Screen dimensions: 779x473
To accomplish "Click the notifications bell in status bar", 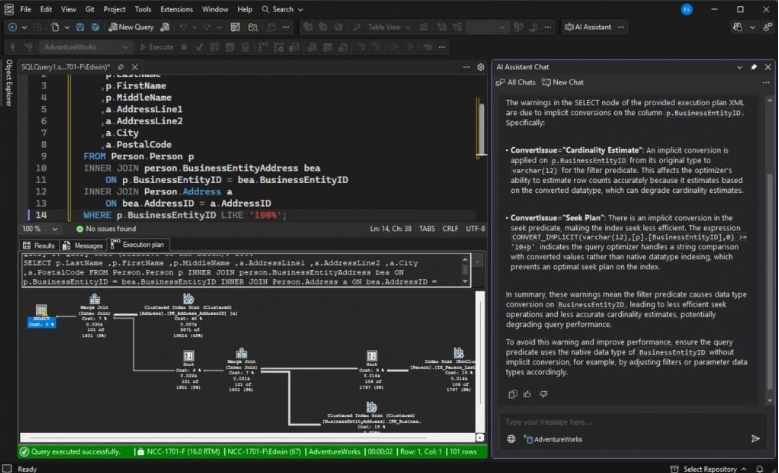I will [x=759, y=469].
